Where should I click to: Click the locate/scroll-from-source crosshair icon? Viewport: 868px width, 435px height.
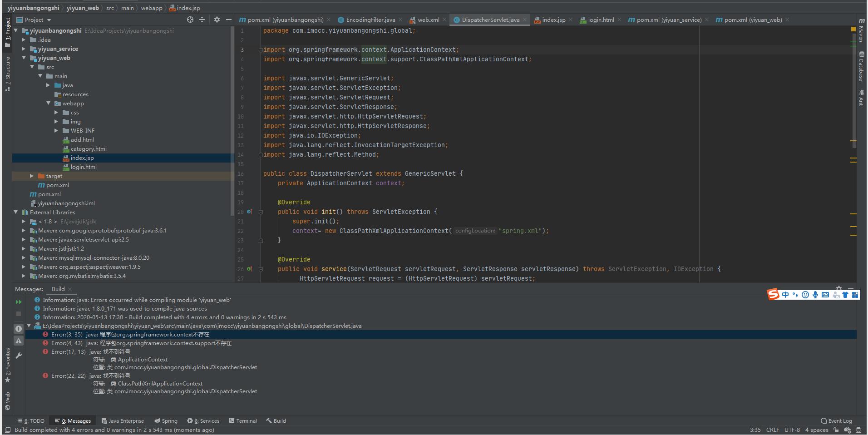pyautogui.click(x=190, y=20)
